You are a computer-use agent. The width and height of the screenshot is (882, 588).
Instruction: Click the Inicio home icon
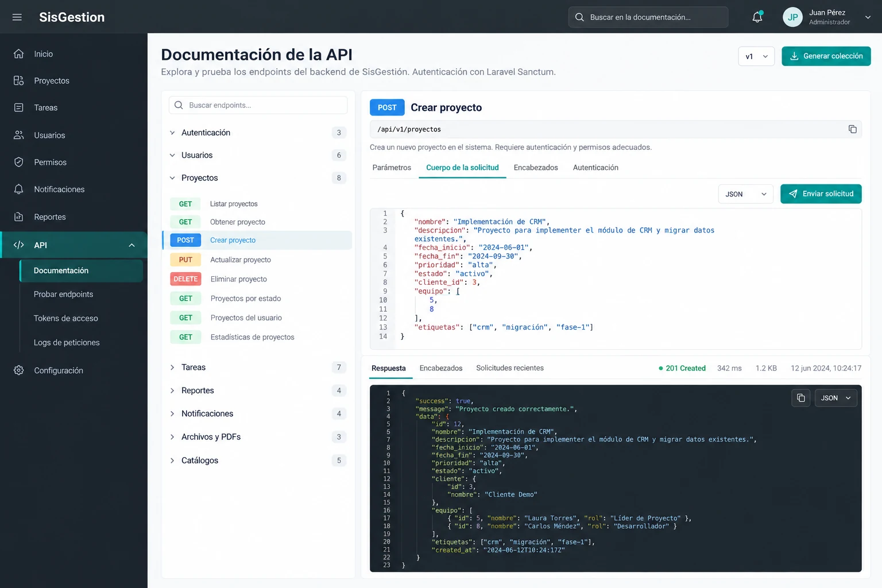19,54
